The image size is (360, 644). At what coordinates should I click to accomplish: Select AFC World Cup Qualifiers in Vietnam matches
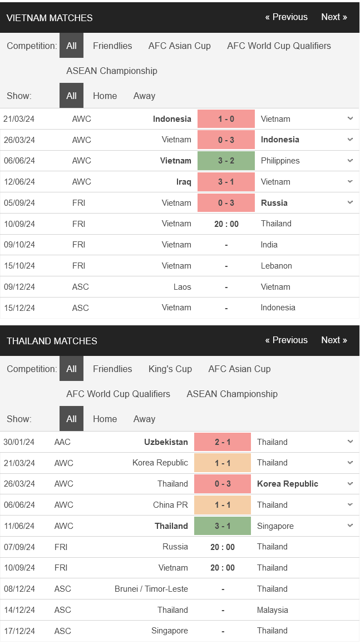(x=279, y=46)
